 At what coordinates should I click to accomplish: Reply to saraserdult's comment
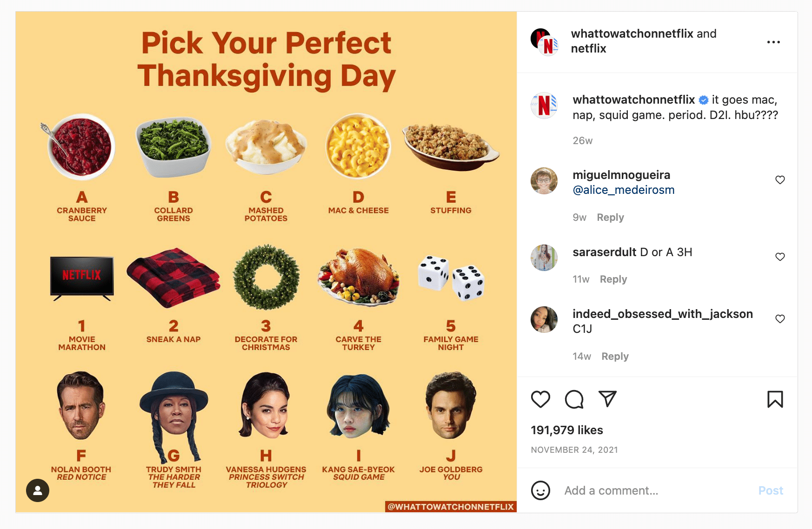(613, 279)
